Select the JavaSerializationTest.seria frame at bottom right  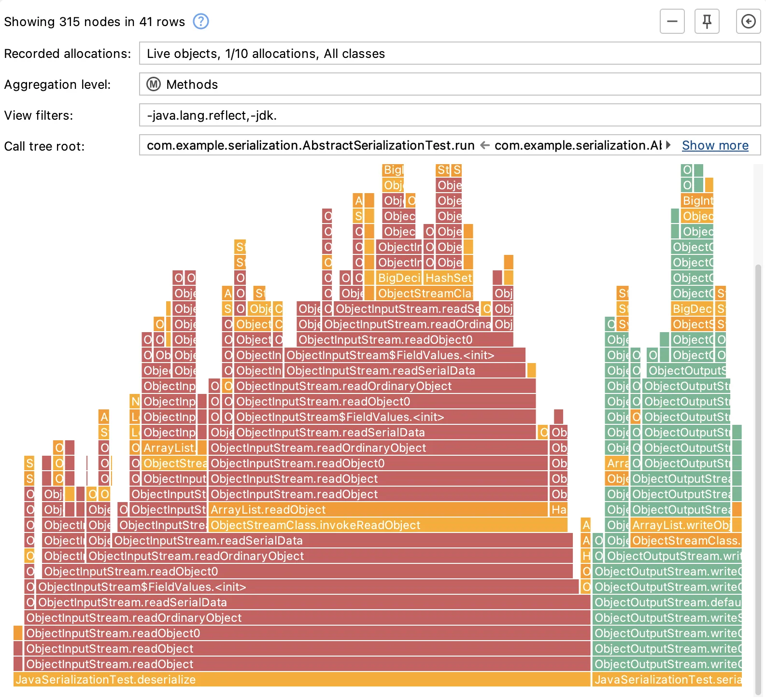coord(667,679)
